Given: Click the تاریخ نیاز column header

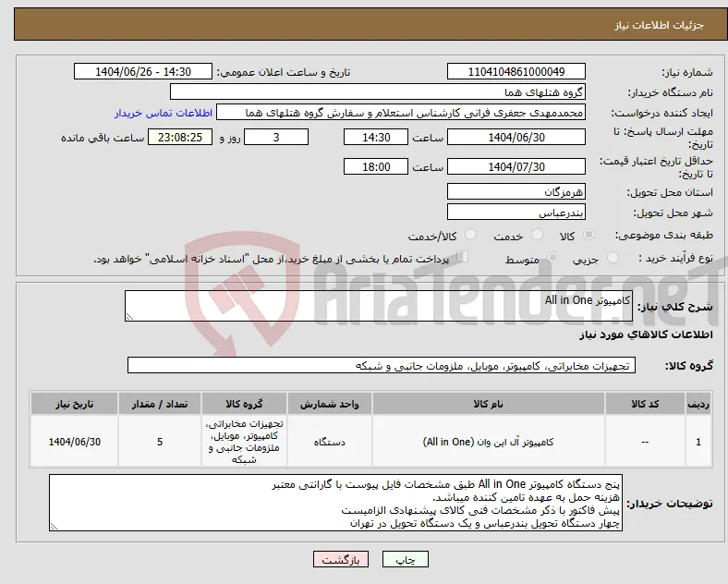Looking at the screenshot, I should pos(74,404).
